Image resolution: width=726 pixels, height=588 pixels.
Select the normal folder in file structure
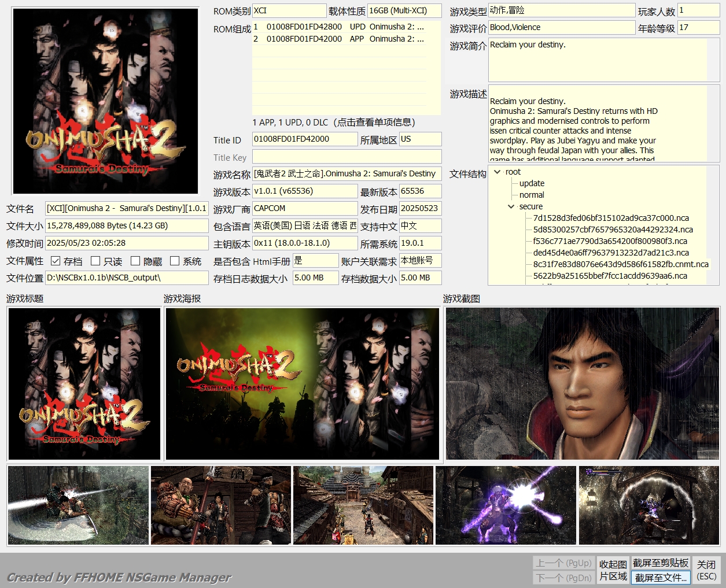click(x=532, y=195)
